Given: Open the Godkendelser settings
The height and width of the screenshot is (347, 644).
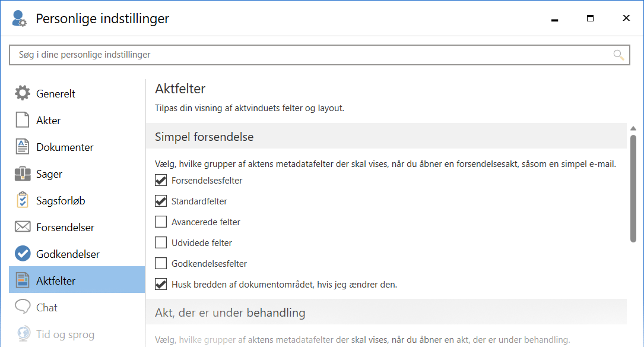Looking at the screenshot, I should 77,254.
